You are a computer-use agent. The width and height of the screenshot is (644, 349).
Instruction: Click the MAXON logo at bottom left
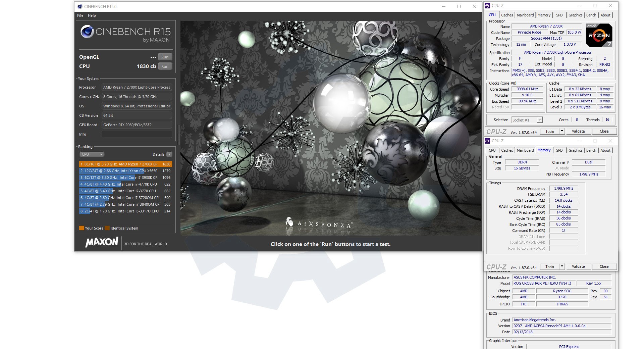[x=102, y=242]
